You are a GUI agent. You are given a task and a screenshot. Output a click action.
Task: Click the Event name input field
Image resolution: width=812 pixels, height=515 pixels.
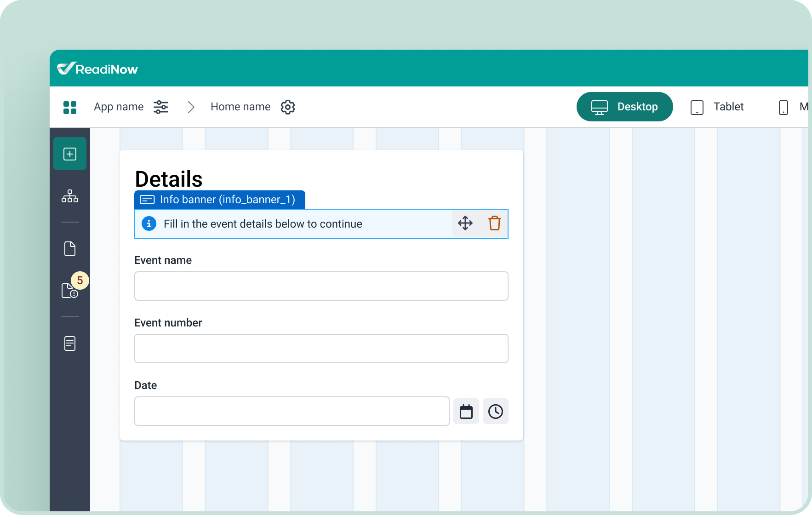(x=321, y=286)
